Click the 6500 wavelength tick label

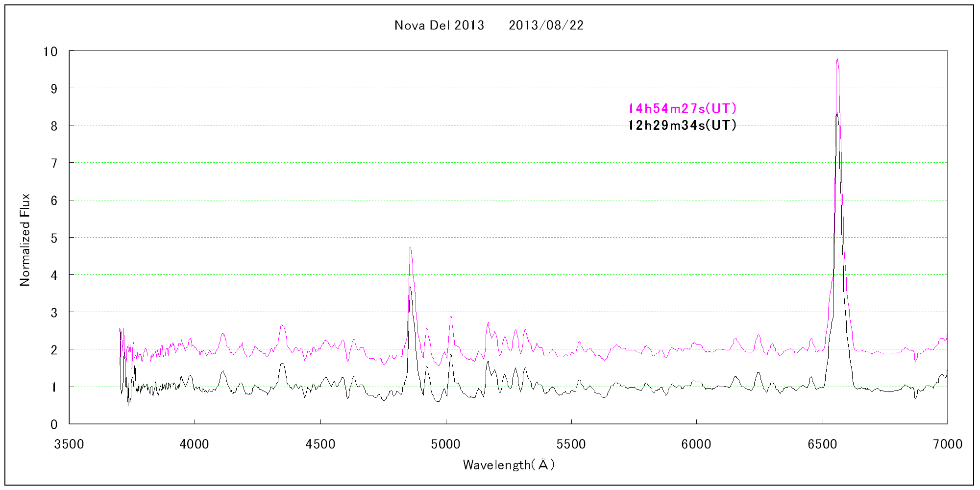tap(822, 444)
